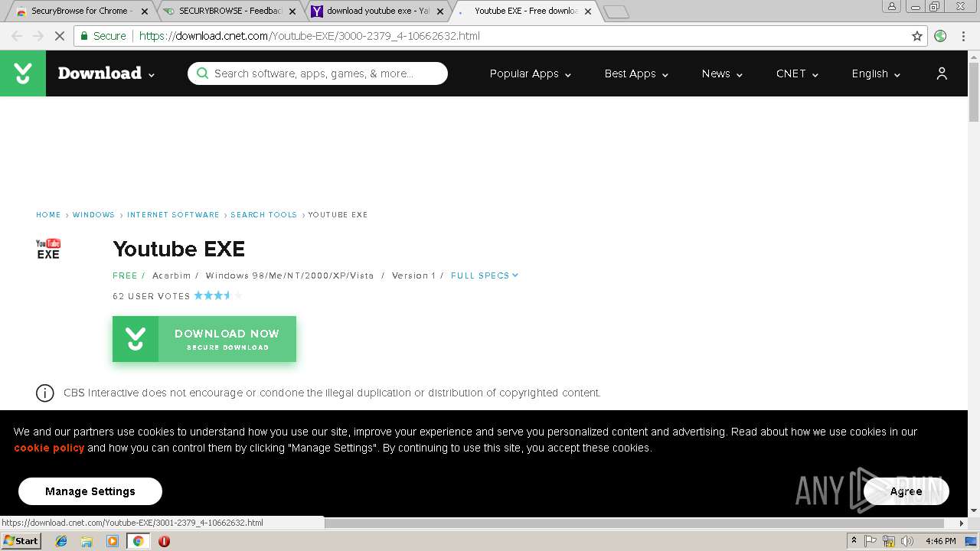Stop loading the page
Image resolution: width=980 pixels, height=551 pixels.
click(x=60, y=36)
